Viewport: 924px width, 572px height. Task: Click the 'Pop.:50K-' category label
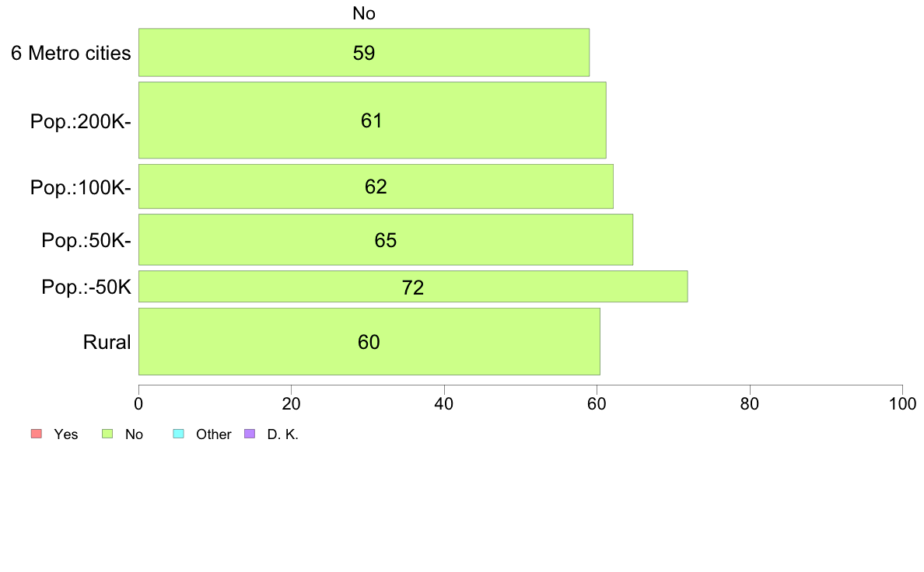(86, 241)
